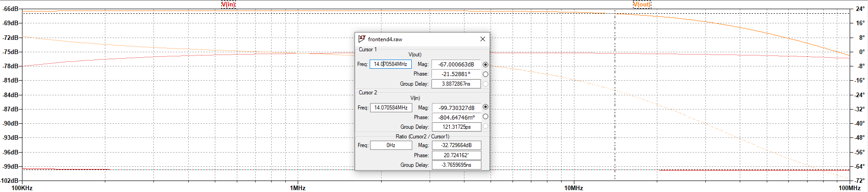Click the V(out) trace label atop plot
The image size is (868, 192).
coord(642,4)
